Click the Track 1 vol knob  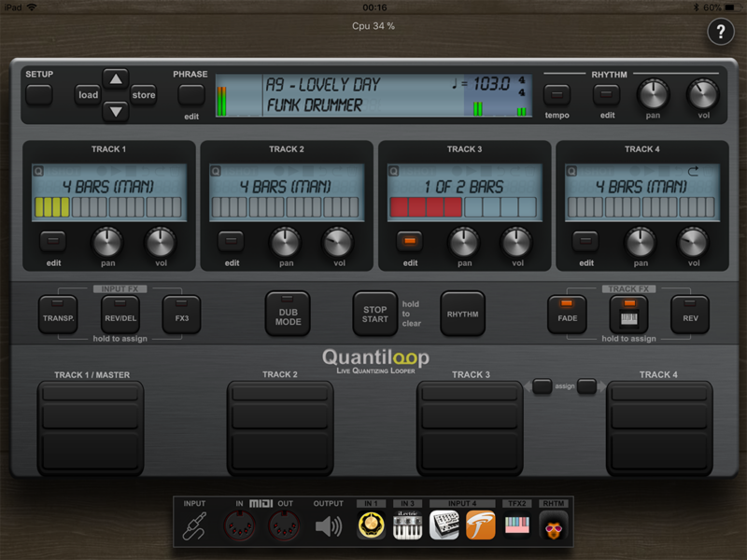160,242
